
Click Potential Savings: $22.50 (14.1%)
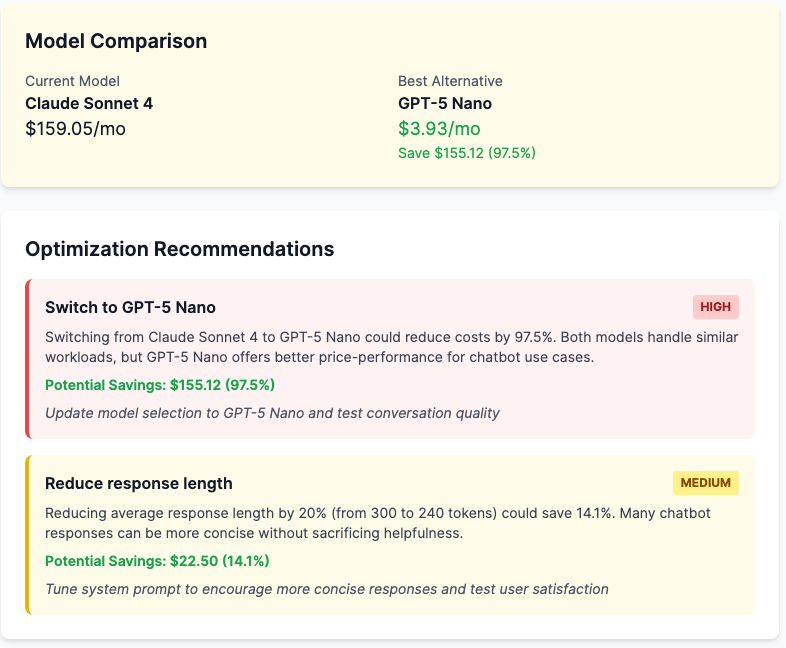pyautogui.click(x=157, y=561)
